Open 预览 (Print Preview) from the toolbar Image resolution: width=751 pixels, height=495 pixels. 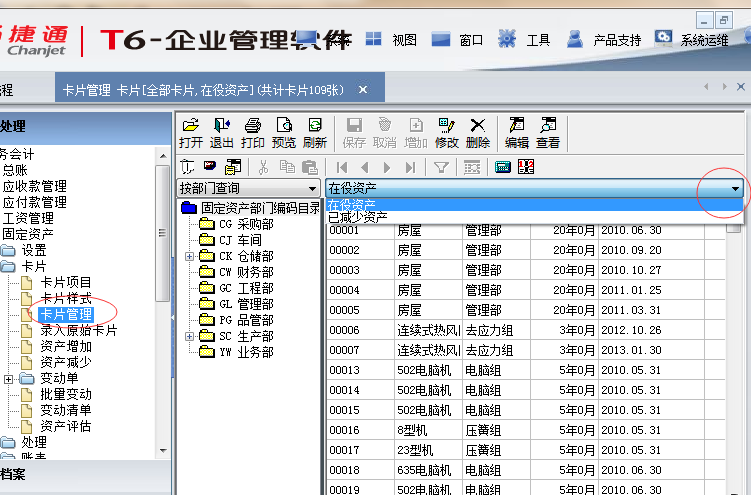coord(284,131)
